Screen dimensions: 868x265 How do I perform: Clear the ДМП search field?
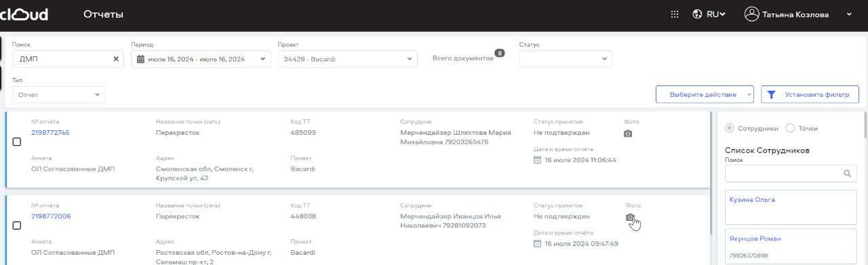click(116, 59)
